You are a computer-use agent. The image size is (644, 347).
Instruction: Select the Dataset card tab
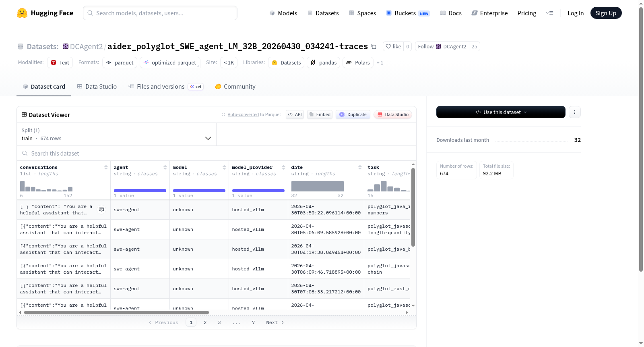[x=44, y=87]
